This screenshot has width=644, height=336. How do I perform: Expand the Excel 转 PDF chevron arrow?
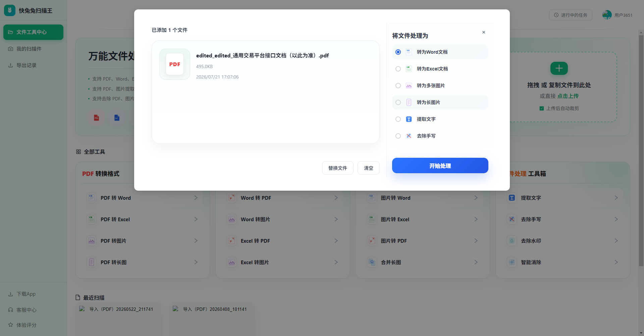coord(336,241)
